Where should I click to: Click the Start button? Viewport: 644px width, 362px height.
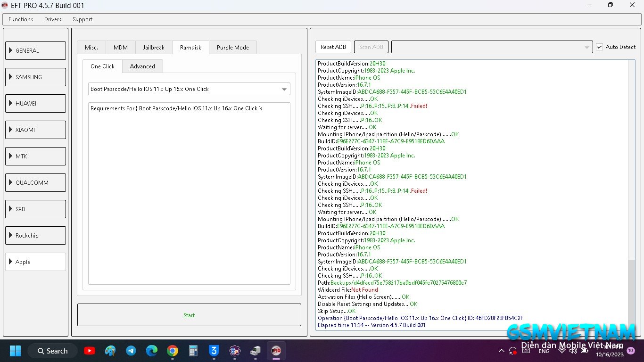pos(189,315)
